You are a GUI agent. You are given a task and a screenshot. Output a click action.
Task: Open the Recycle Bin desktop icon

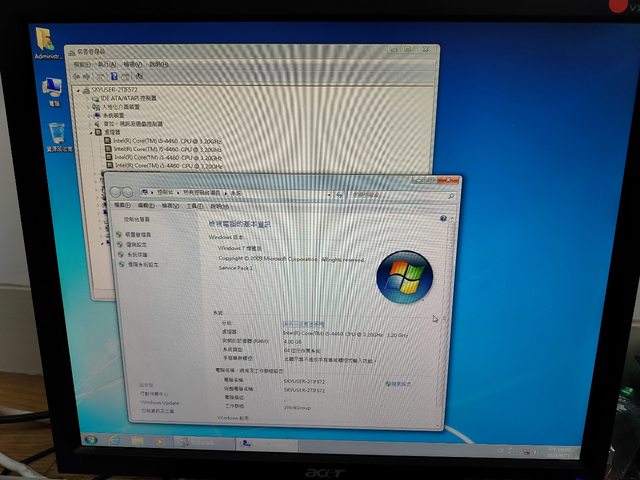(57, 133)
